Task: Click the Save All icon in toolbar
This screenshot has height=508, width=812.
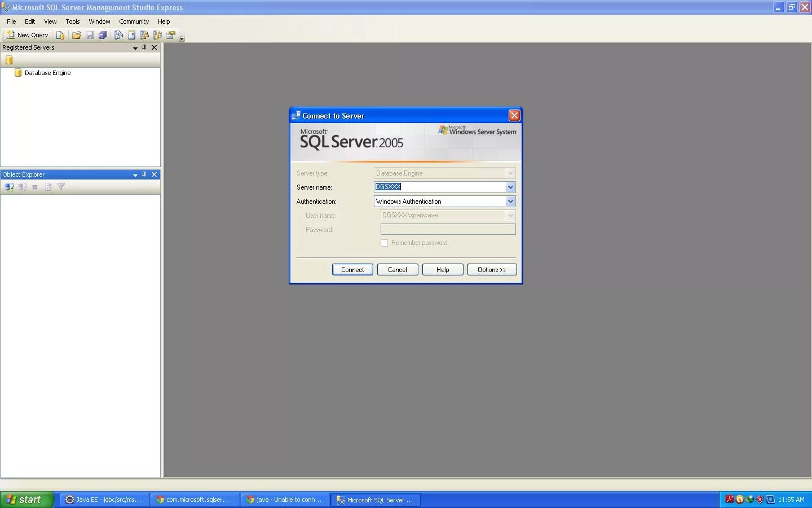Action: pos(103,35)
